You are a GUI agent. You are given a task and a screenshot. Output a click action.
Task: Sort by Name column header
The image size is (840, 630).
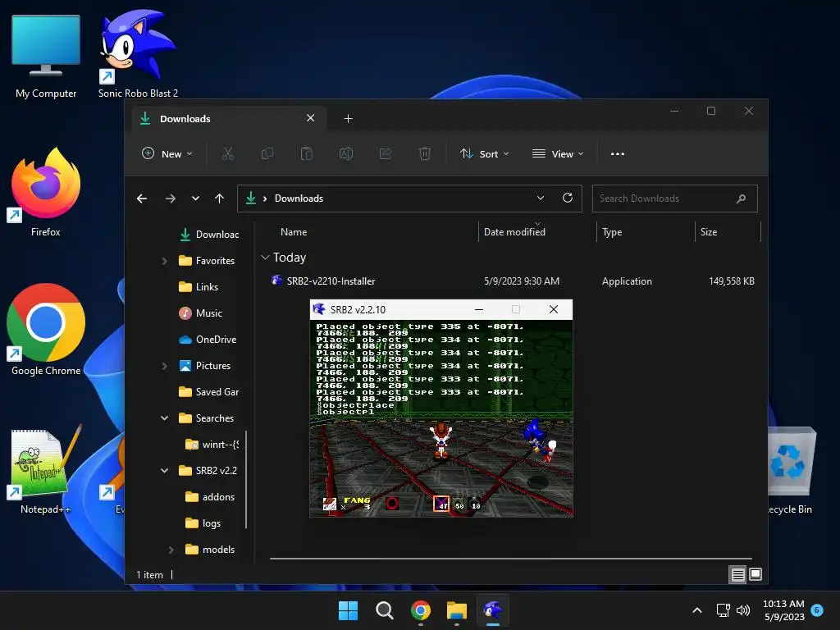point(294,232)
